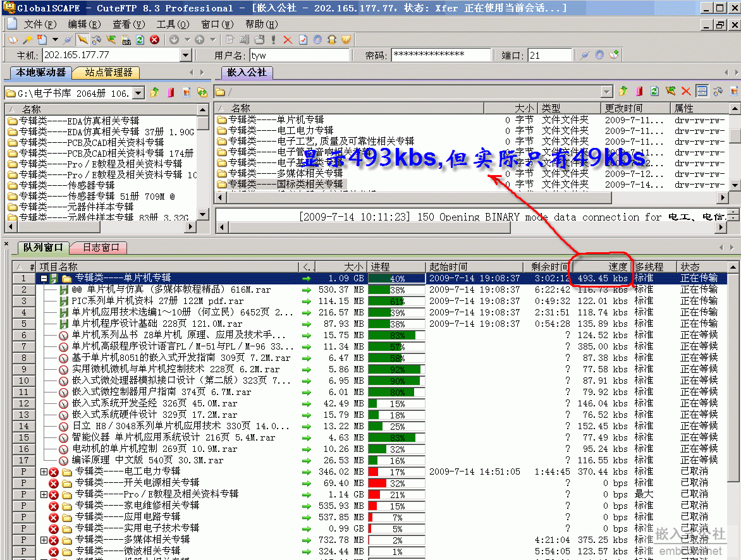Click the 密码 password field
The height and width of the screenshot is (560, 741).
coord(441,55)
